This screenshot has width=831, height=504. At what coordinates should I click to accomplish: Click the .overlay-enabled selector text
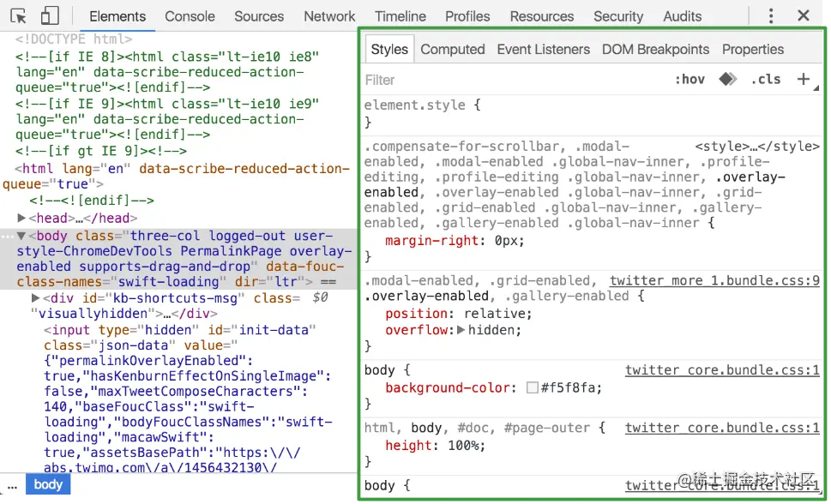[x=426, y=296]
